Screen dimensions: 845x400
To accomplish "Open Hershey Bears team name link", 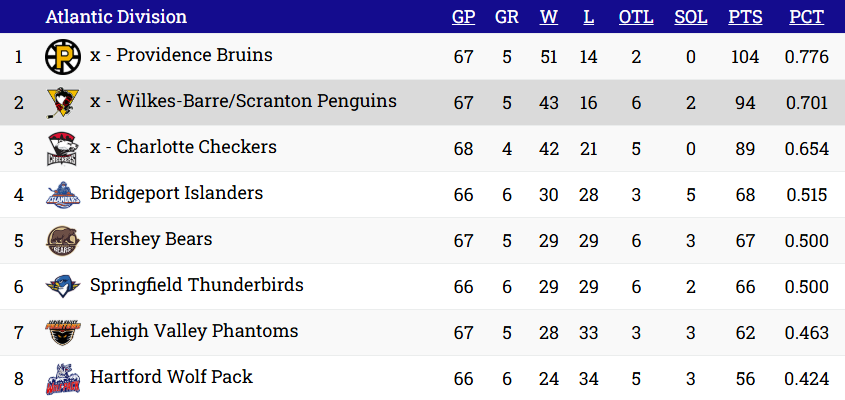I will point(151,239).
